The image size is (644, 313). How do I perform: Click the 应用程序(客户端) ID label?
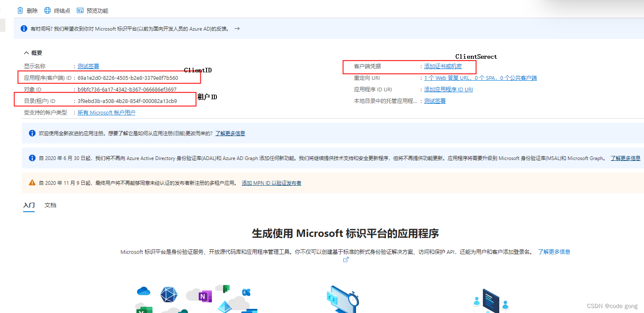pyautogui.click(x=48, y=78)
